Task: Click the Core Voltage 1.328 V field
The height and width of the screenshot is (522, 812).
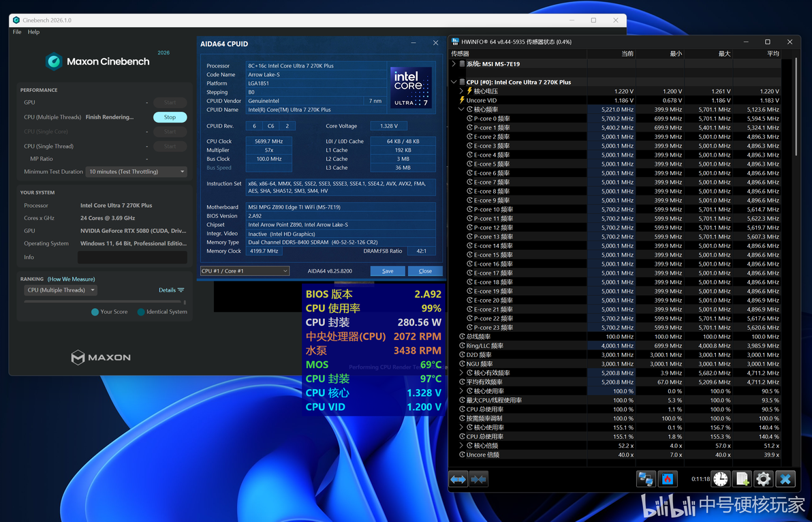Action: pos(388,126)
